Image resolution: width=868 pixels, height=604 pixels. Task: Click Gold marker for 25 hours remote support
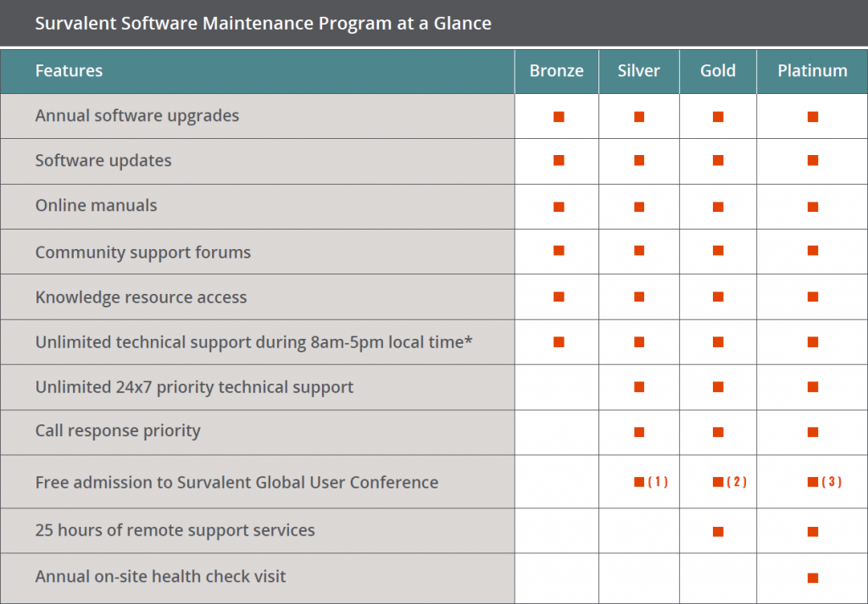pos(718,531)
